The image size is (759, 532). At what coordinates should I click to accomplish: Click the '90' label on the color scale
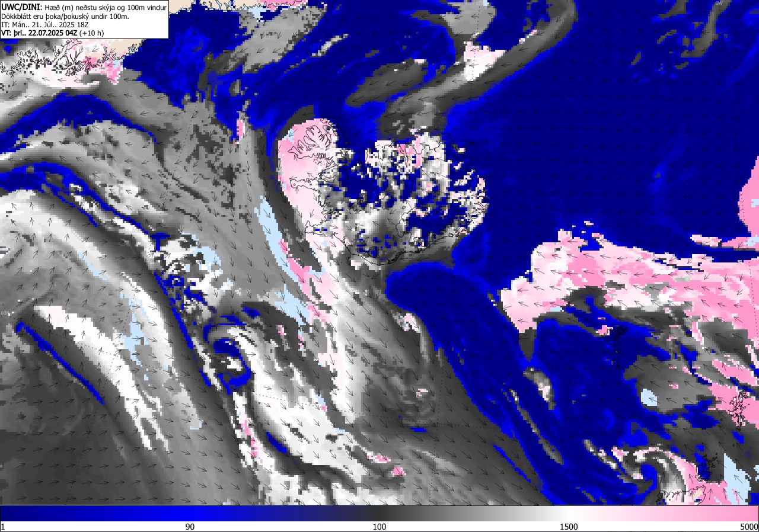[x=190, y=527]
